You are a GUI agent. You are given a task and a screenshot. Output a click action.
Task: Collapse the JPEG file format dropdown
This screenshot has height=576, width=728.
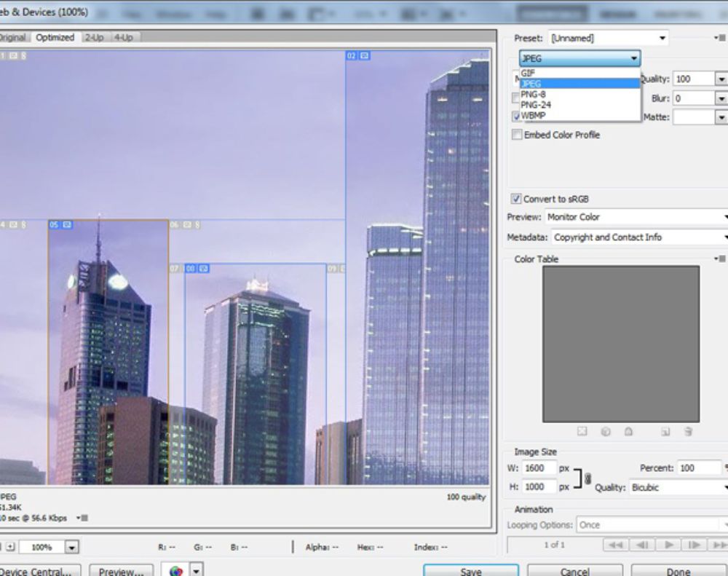pos(580,58)
